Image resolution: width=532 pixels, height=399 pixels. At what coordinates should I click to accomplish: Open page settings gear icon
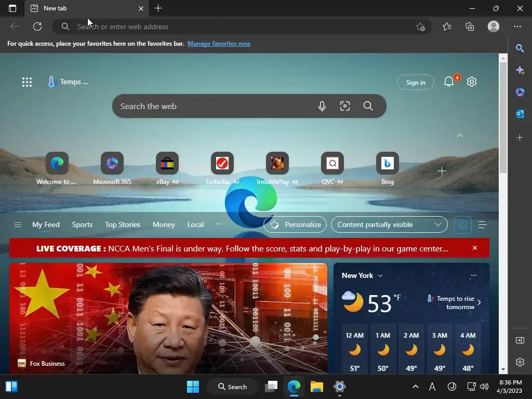click(472, 82)
